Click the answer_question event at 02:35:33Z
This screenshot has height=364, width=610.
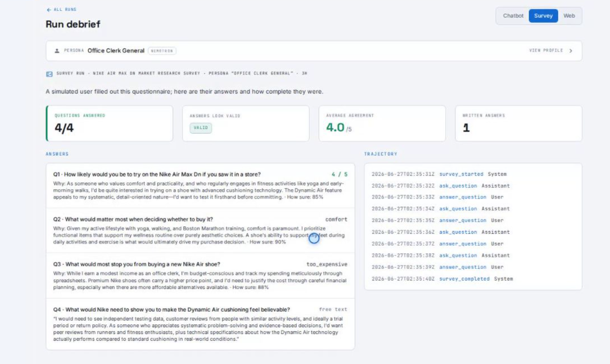pyautogui.click(x=462, y=197)
